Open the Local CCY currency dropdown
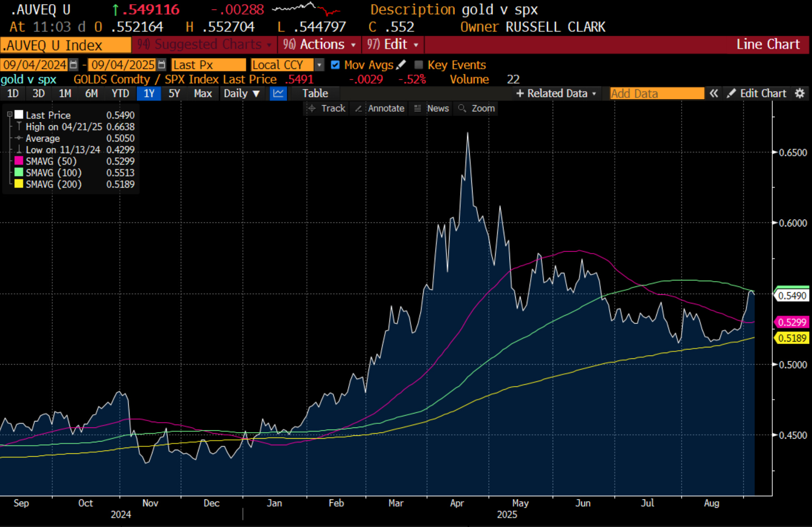Screen dimensions: 812x527 tap(319, 65)
